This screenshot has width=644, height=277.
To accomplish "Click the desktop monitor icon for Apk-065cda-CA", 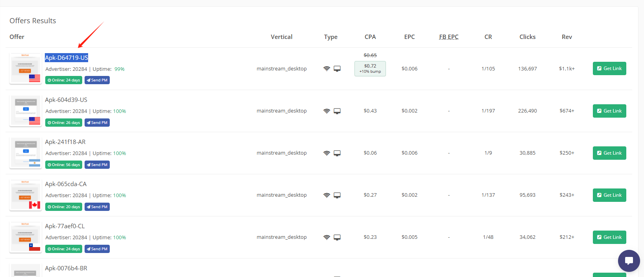I will (x=337, y=195).
